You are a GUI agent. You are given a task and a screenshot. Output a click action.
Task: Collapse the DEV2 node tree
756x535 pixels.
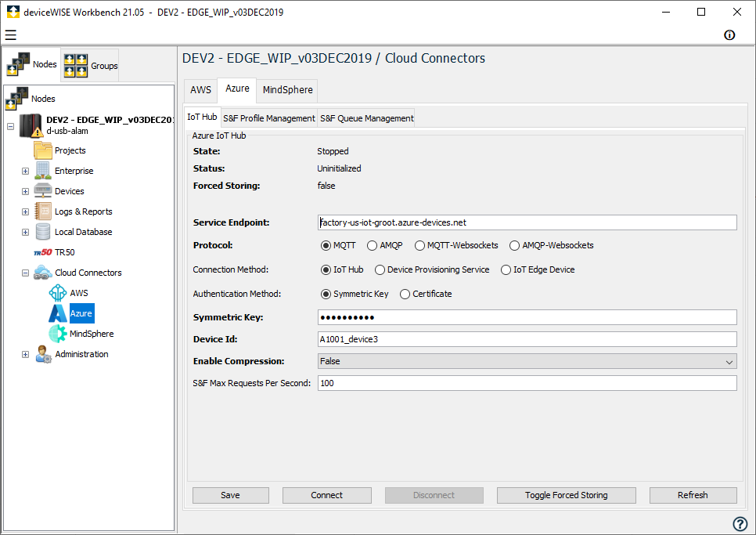tap(11, 126)
